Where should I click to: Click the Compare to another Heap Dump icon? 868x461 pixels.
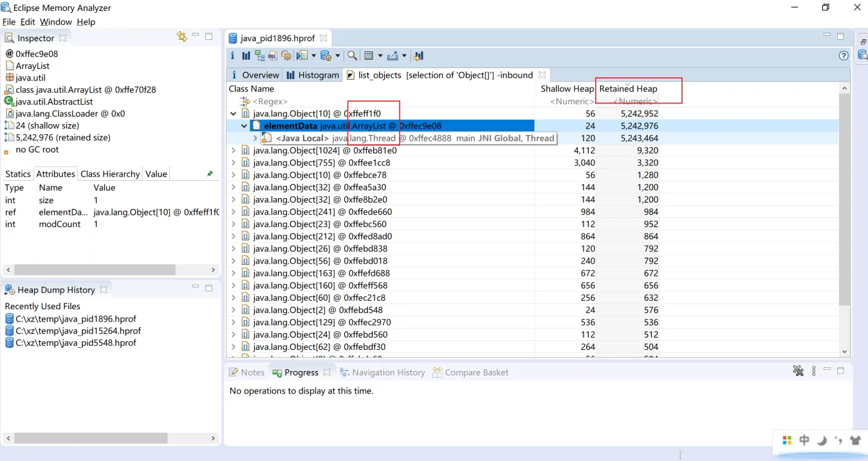[419, 56]
